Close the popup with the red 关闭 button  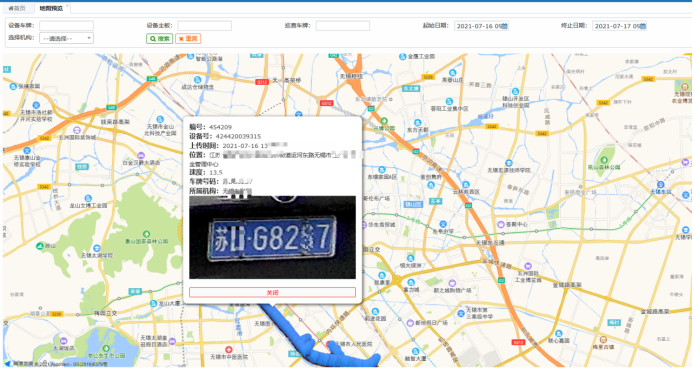(x=272, y=292)
